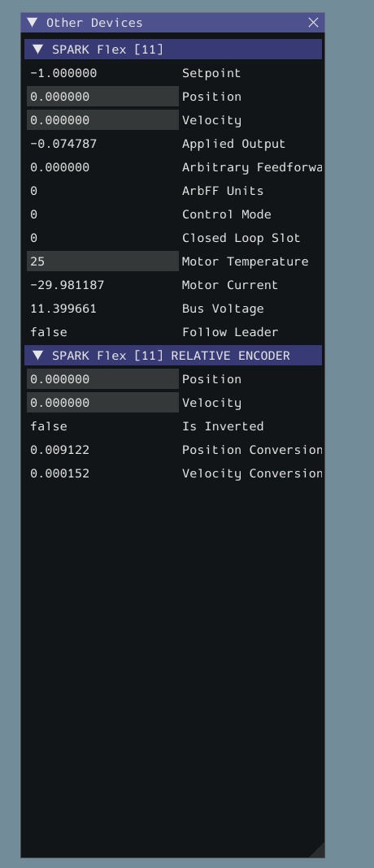Select the Setpoint value -1.000000
The image size is (374, 868).
(x=63, y=73)
